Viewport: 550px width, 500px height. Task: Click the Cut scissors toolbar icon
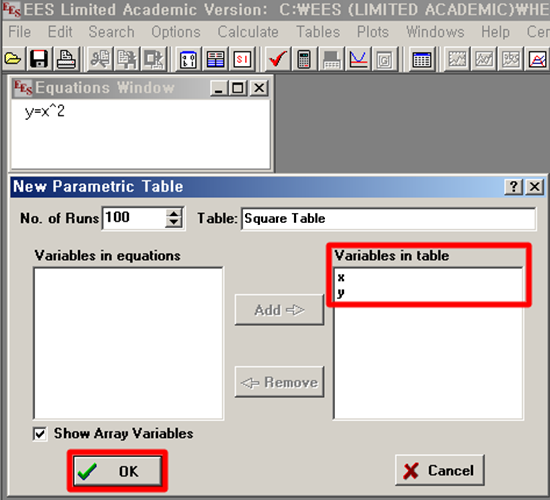coord(100,59)
